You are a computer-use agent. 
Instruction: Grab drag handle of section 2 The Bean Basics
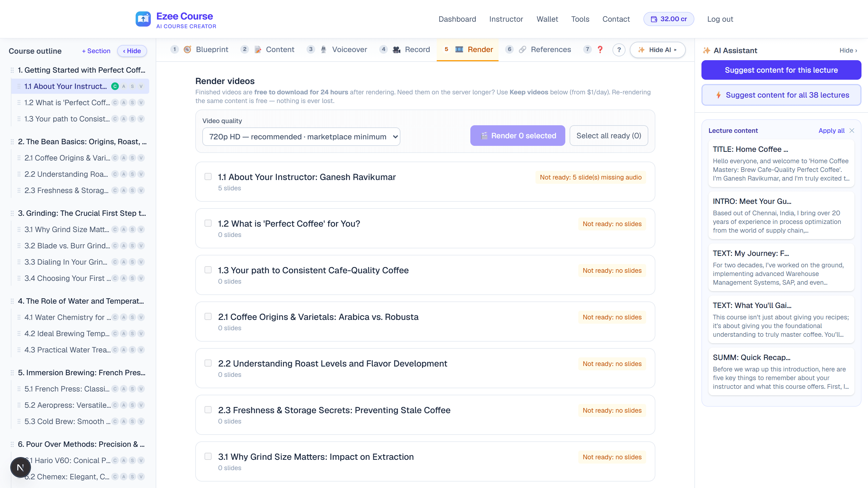pos(12,142)
